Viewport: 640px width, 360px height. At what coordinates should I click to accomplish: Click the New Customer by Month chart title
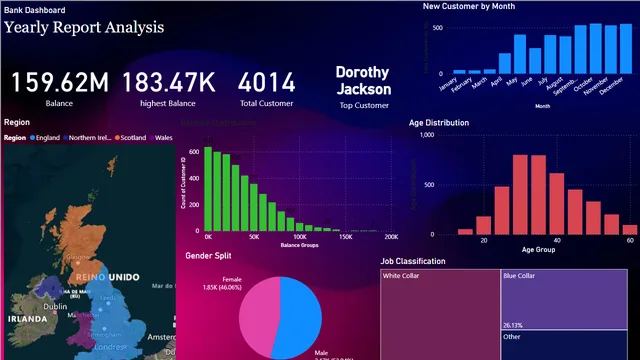tap(469, 6)
